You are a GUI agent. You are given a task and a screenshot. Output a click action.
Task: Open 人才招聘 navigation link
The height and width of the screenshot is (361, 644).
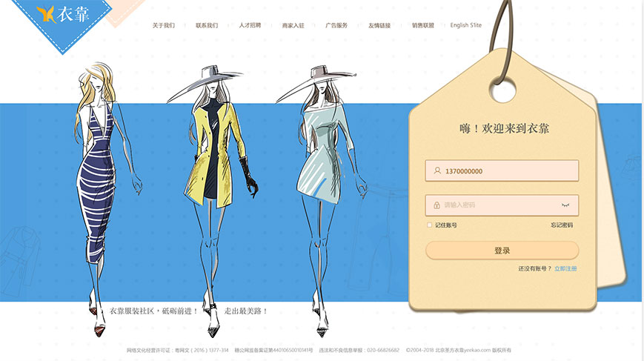[250, 25]
